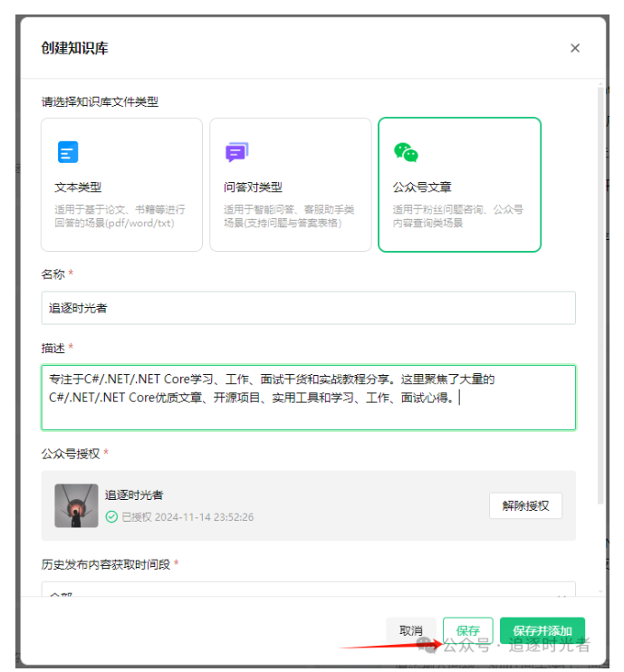Click the 保存 button
This screenshot has width=624, height=672.
click(467, 630)
